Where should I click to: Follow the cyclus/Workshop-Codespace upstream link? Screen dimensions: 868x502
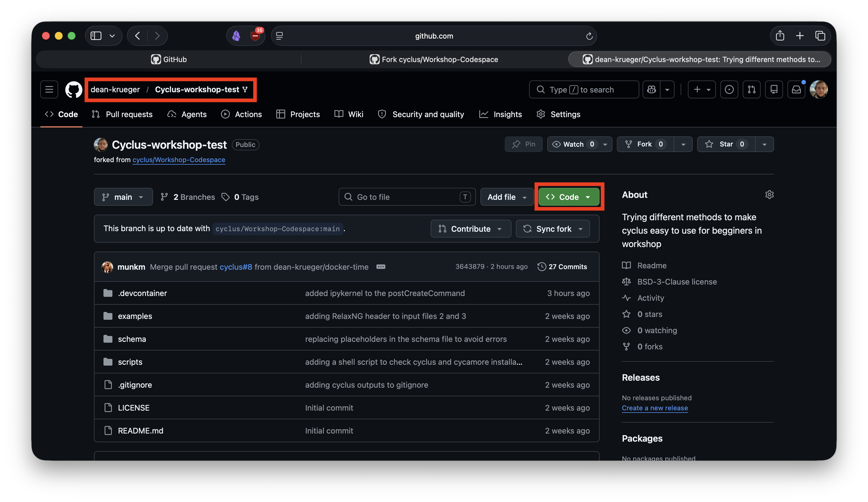click(x=179, y=160)
